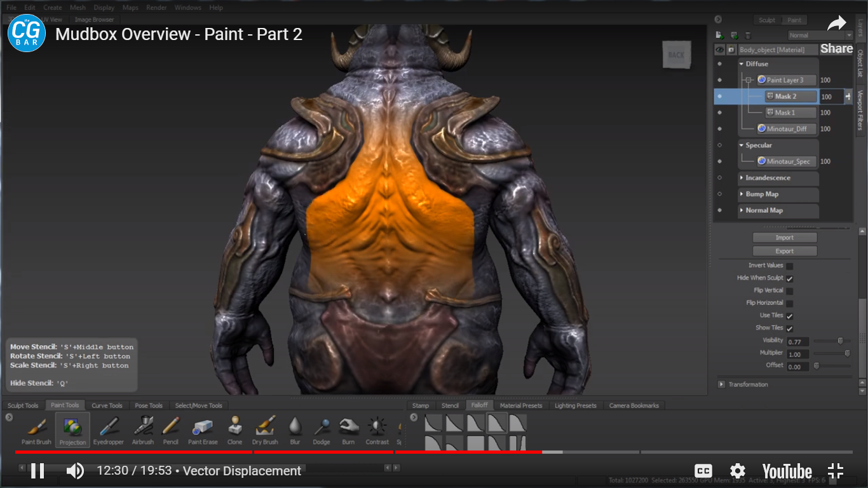Pick the Dodge tool

[322, 430]
